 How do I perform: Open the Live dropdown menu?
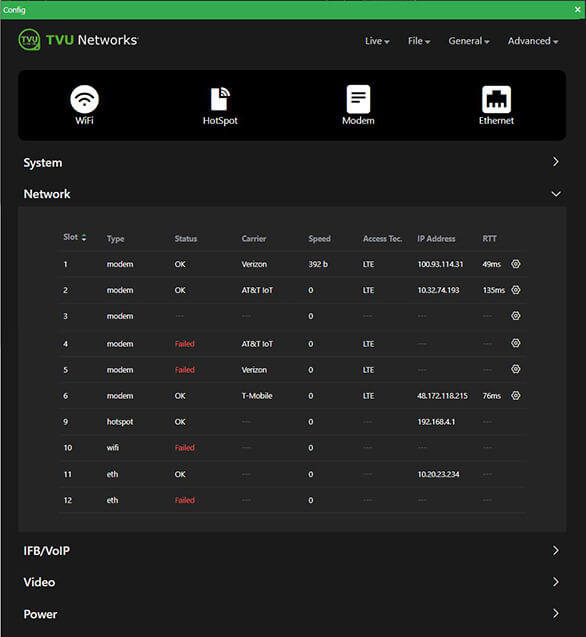[377, 41]
